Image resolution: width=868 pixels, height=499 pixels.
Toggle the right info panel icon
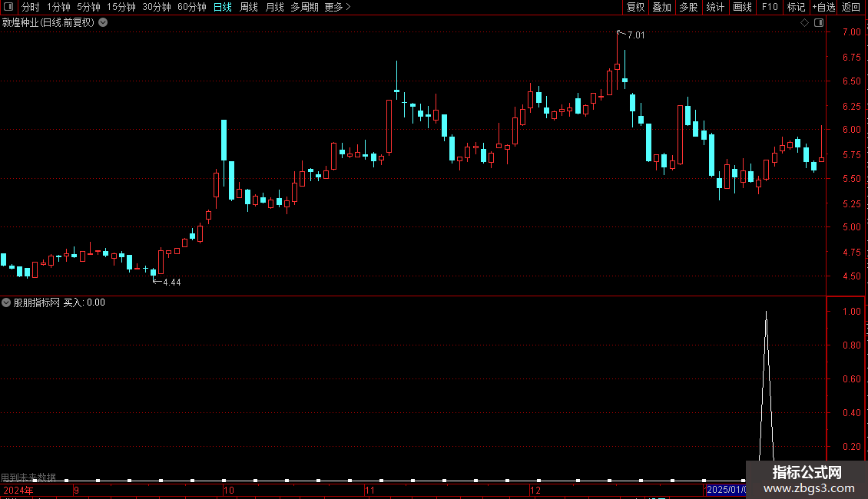point(819,23)
